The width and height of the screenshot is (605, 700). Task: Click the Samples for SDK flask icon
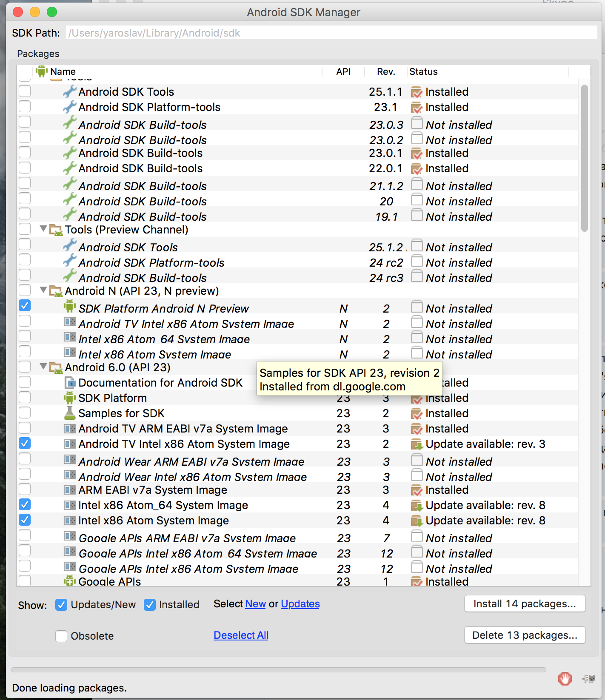tap(69, 413)
